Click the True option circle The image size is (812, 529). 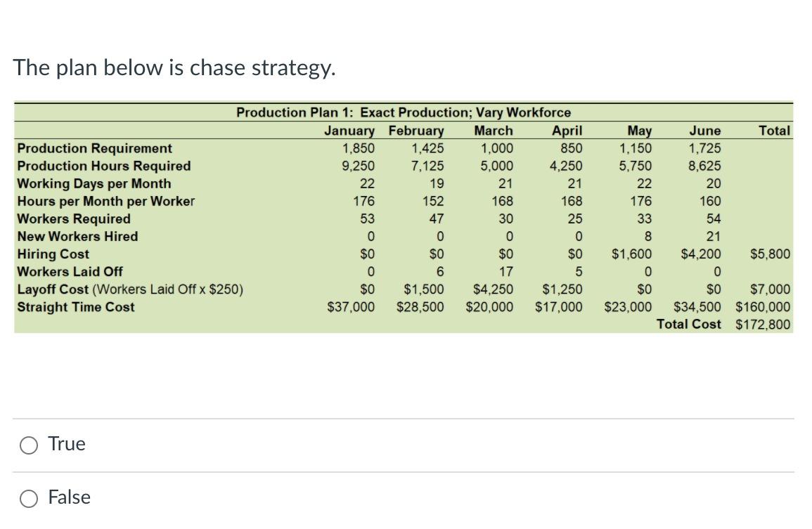pyautogui.click(x=29, y=444)
